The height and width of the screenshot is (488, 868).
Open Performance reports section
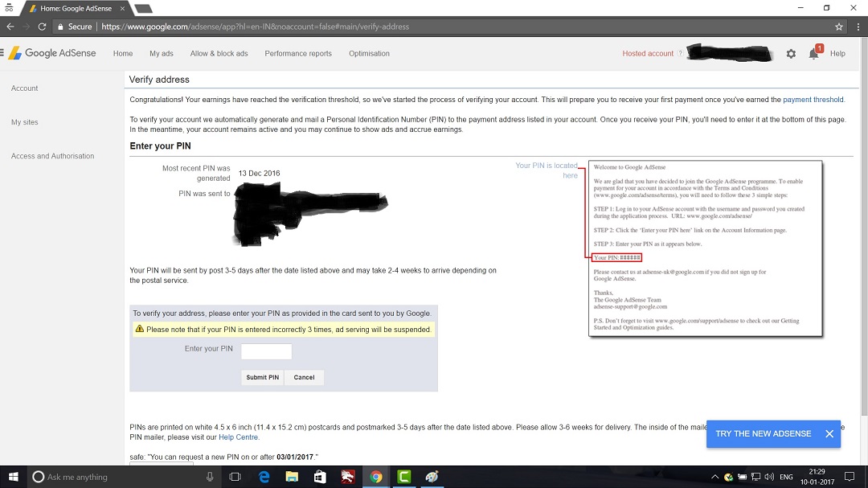pyautogui.click(x=298, y=54)
